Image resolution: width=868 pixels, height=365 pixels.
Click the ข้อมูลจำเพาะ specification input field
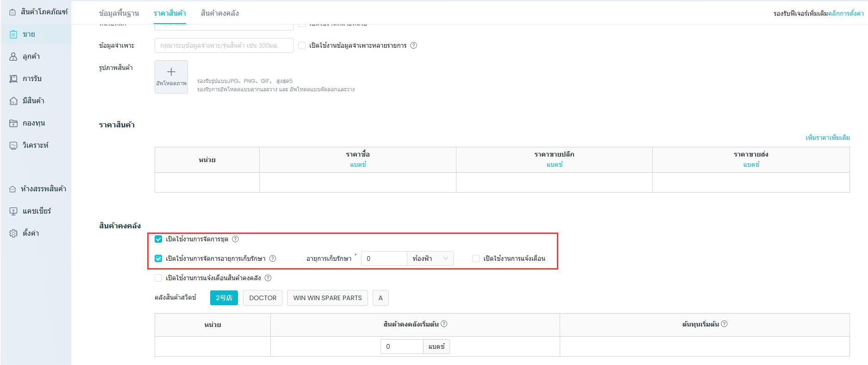224,45
